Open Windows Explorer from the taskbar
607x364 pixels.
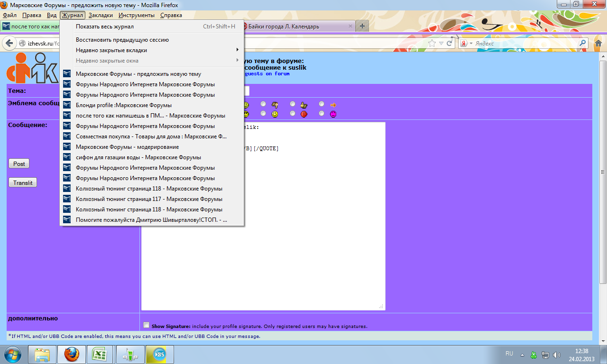[x=43, y=354]
